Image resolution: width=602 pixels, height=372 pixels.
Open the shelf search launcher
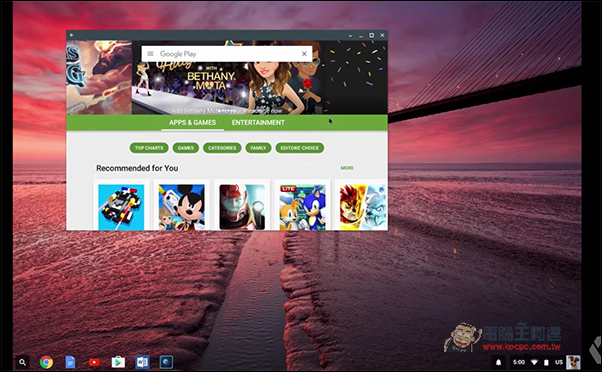23,362
